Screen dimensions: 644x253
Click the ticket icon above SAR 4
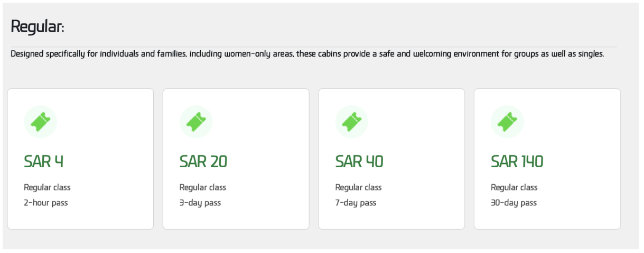click(x=40, y=122)
